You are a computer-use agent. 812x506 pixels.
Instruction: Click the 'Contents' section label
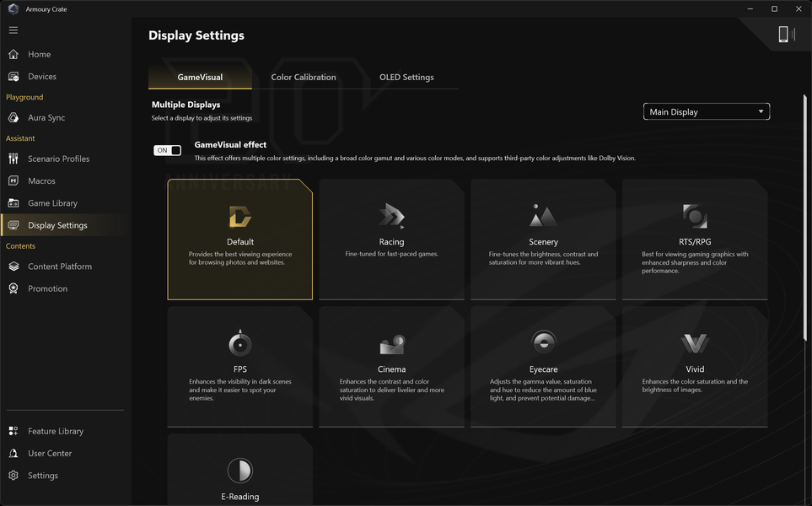[20, 246]
